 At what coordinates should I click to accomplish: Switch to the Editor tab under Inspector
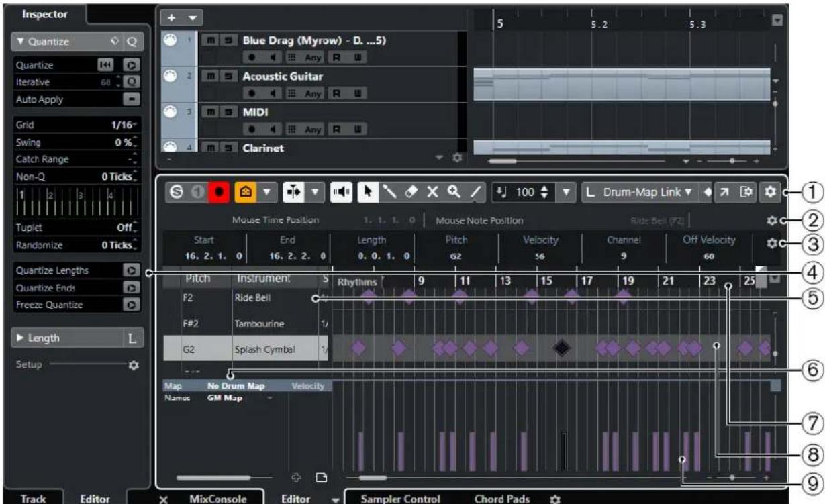(x=95, y=498)
